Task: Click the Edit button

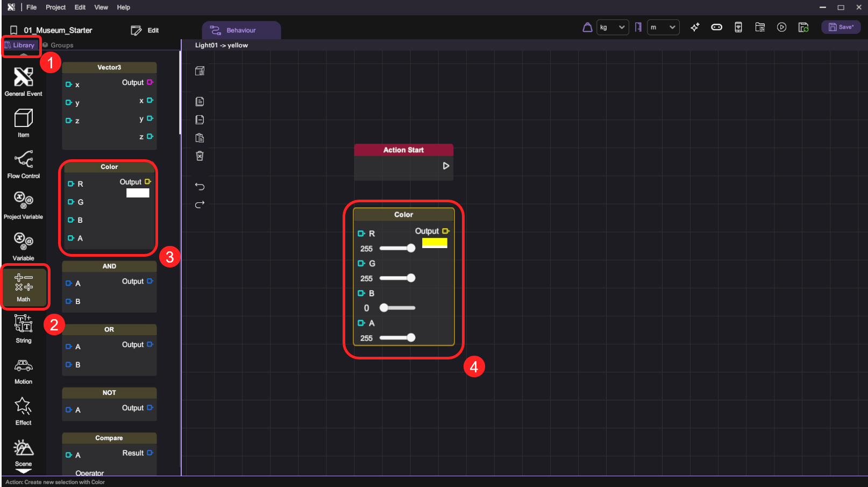Action: coord(145,31)
